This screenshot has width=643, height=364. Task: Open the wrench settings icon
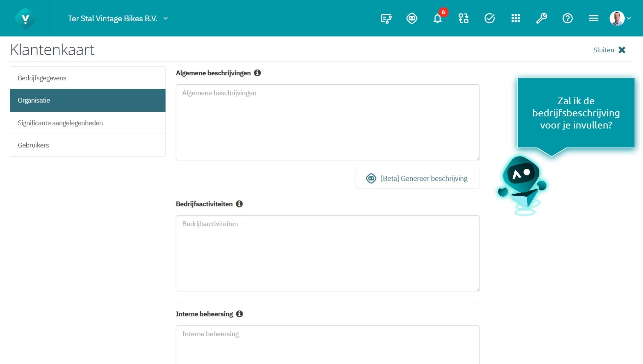pyautogui.click(x=541, y=18)
